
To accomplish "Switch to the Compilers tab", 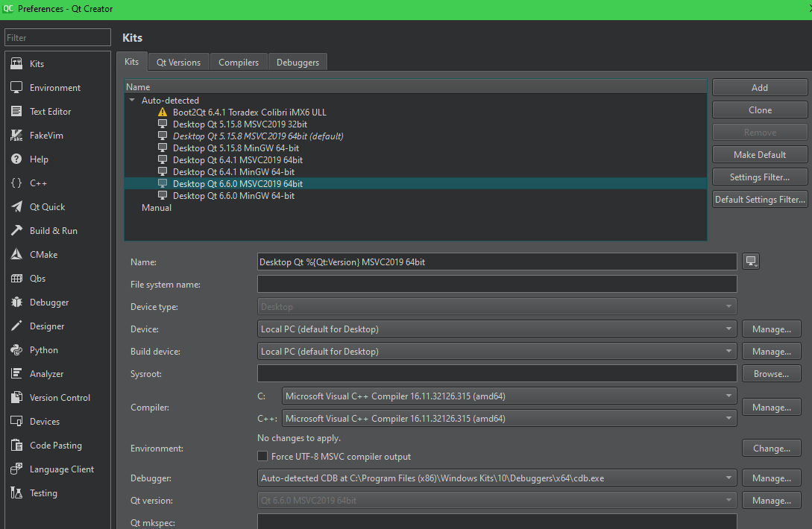I will [238, 62].
